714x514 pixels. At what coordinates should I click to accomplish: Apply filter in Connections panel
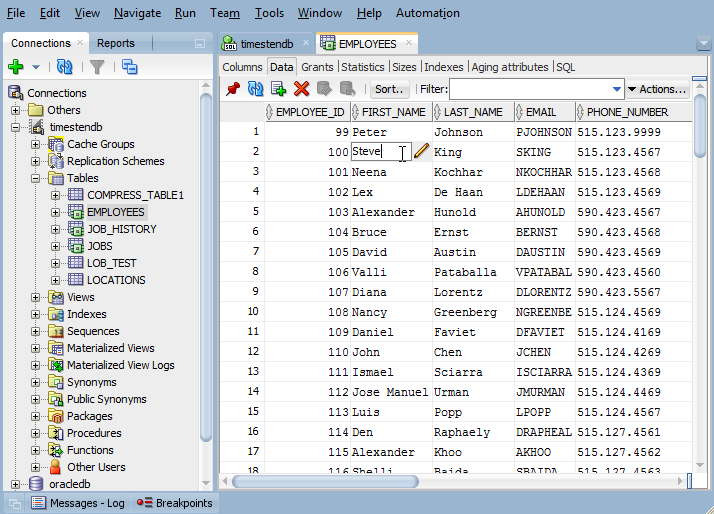[x=97, y=67]
